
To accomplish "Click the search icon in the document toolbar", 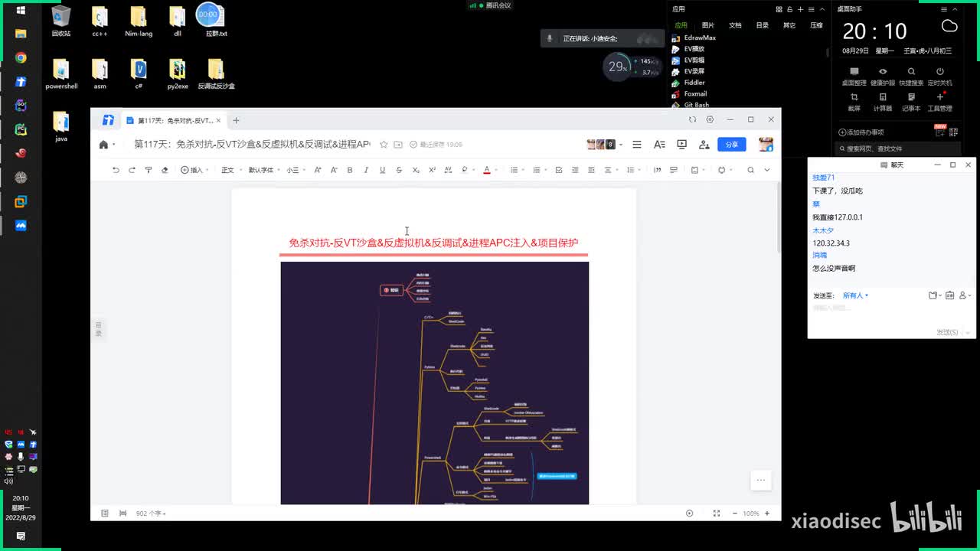I will tap(750, 170).
